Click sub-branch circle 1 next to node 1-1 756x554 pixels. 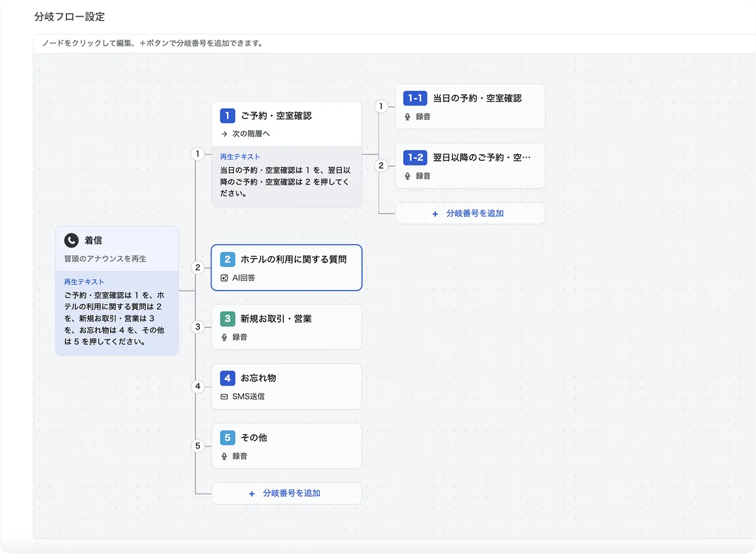pyautogui.click(x=381, y=106)
